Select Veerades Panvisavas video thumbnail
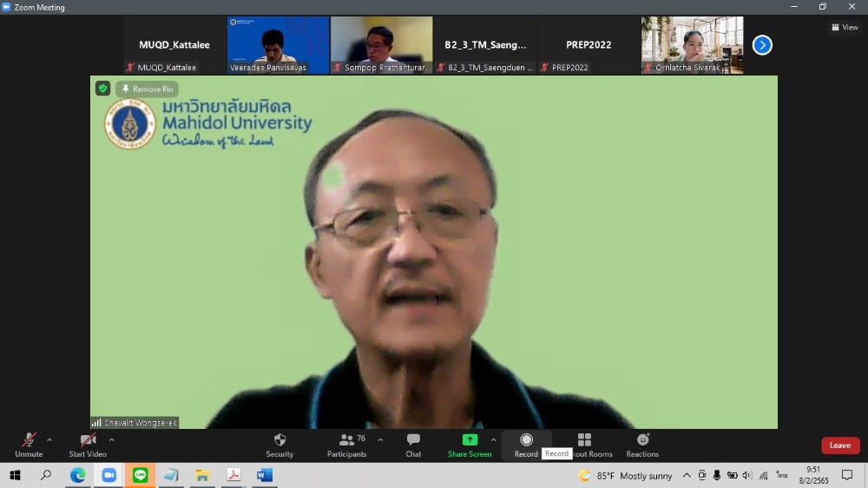This screenshot has width=868, height=488. tap(278, 44)
